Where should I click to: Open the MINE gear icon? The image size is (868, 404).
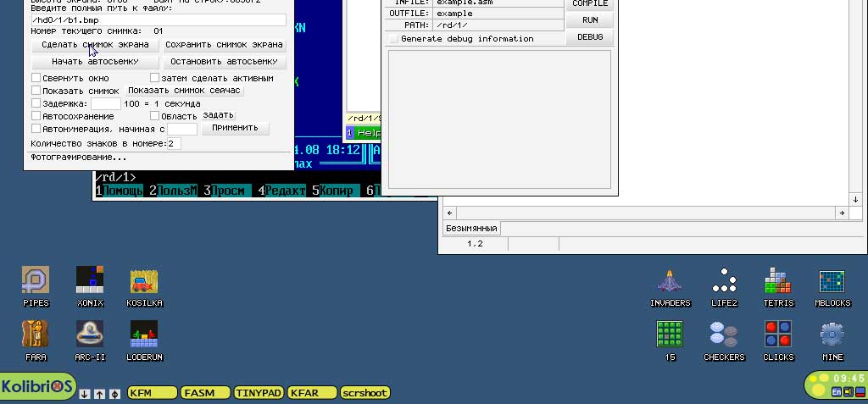832,335
